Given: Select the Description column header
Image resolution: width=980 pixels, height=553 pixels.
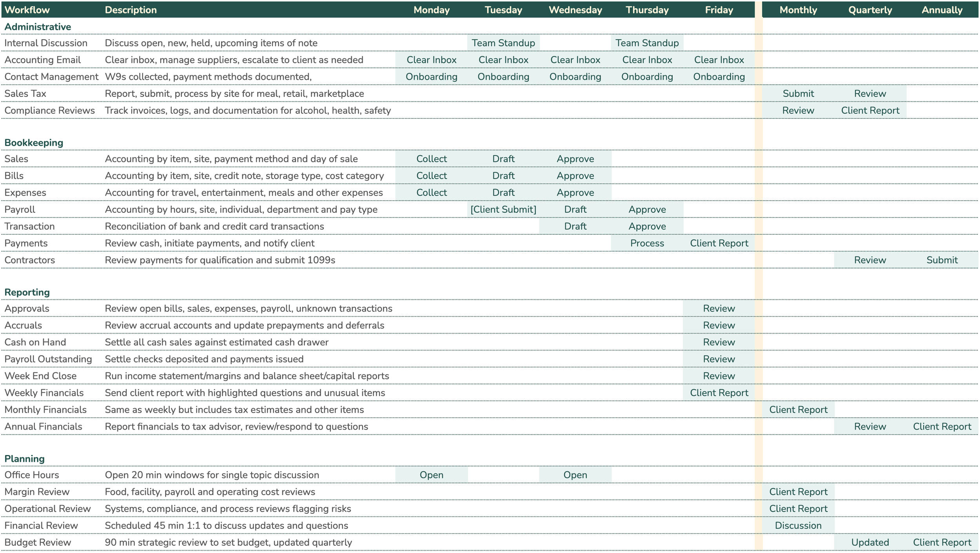Looking at the screenshot, I should pyautogui.click(x=131, y=10).
